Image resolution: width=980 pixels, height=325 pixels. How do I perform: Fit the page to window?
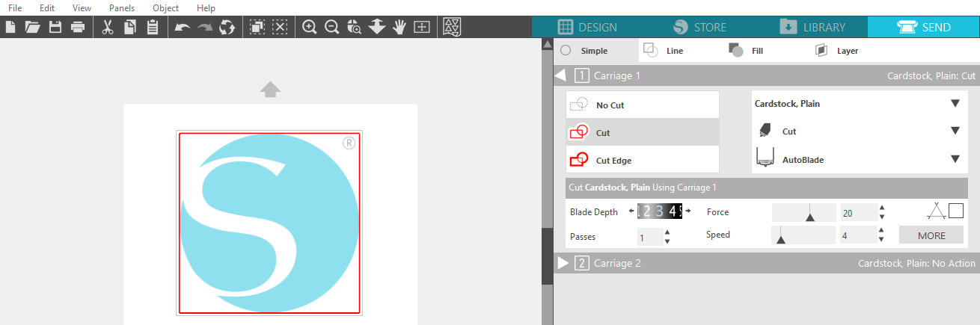click(422, 27)
